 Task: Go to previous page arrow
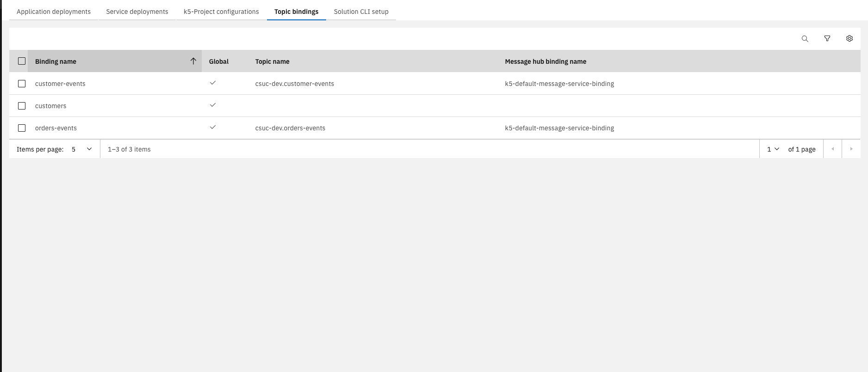(833, 149)
